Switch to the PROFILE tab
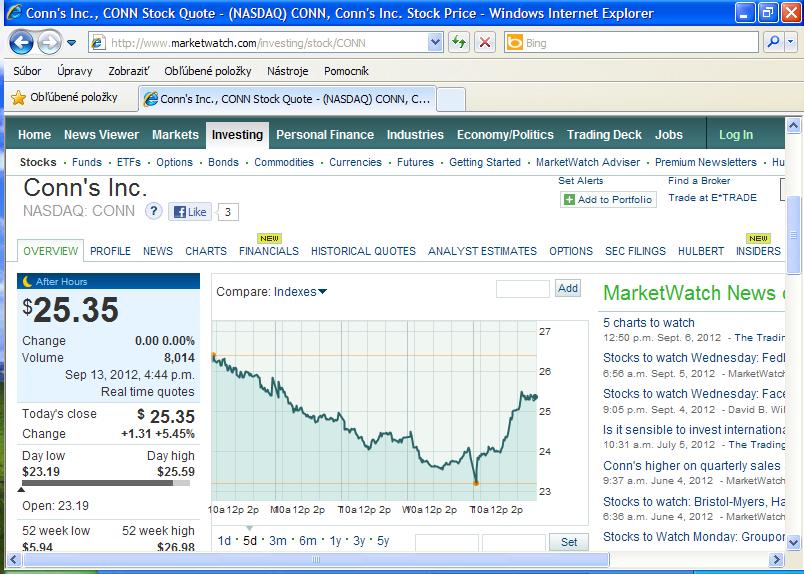Viewport: 804px width, 574px height. click(110, 251)
